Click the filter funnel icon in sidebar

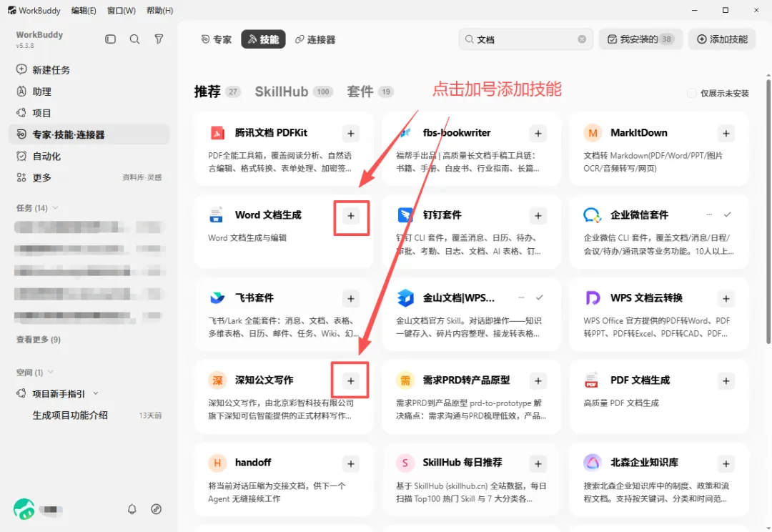click(159, 39)
